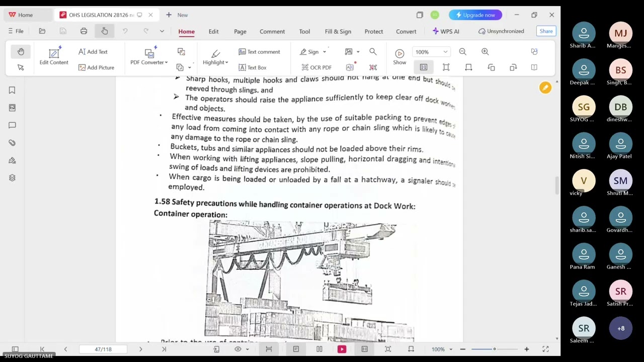Toggle single page view in status bar
The image size is (644, 362).
[296, 349]
